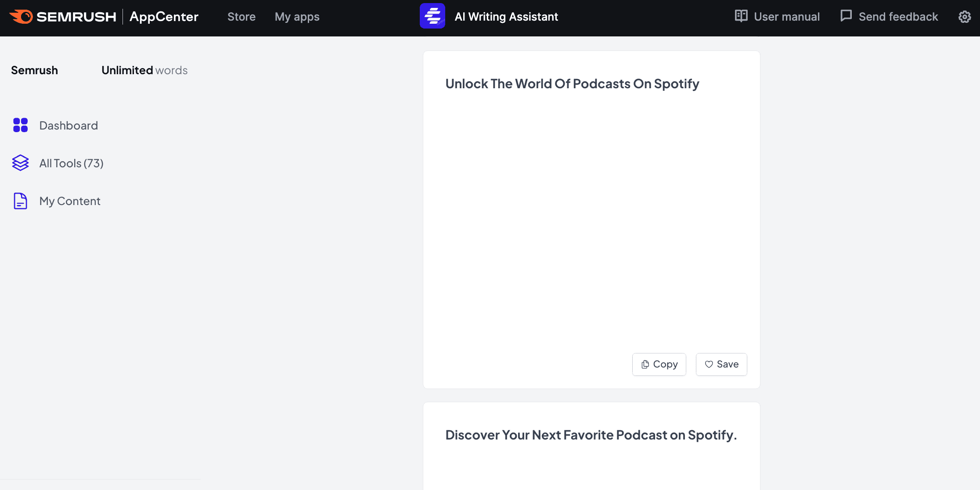Click the heart icon in the Save button
The width and height of the screenshot is (980, 490).
709,364
